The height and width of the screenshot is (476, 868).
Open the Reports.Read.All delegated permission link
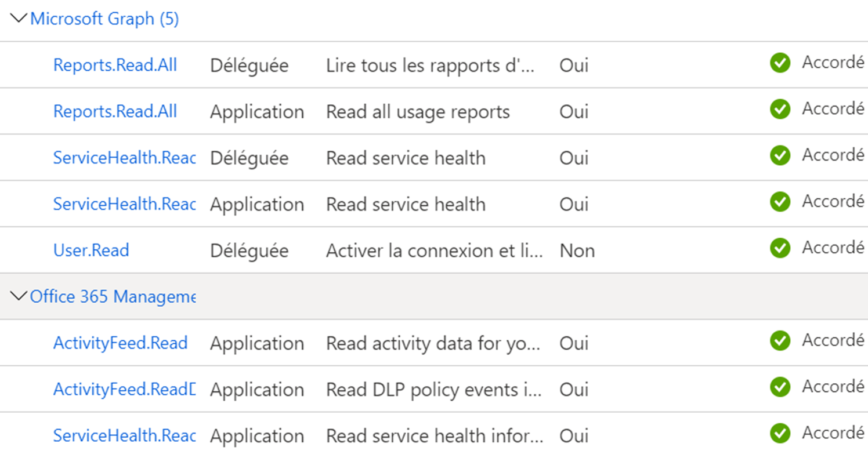click(115, 65)
